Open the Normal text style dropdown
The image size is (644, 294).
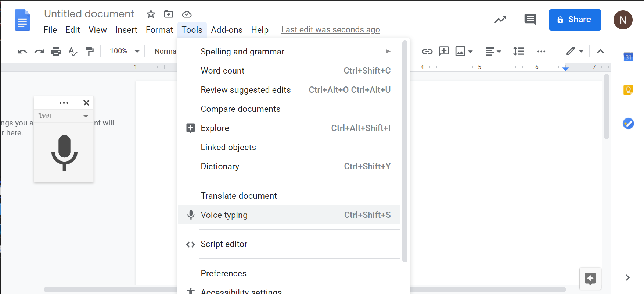[166, 51]
